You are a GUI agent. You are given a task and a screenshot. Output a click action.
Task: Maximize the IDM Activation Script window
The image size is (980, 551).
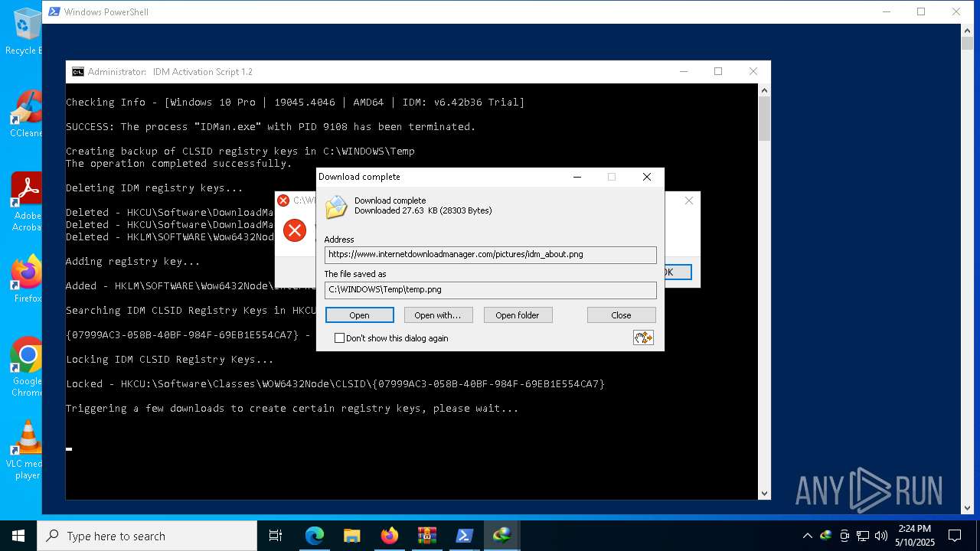(718, 72)
